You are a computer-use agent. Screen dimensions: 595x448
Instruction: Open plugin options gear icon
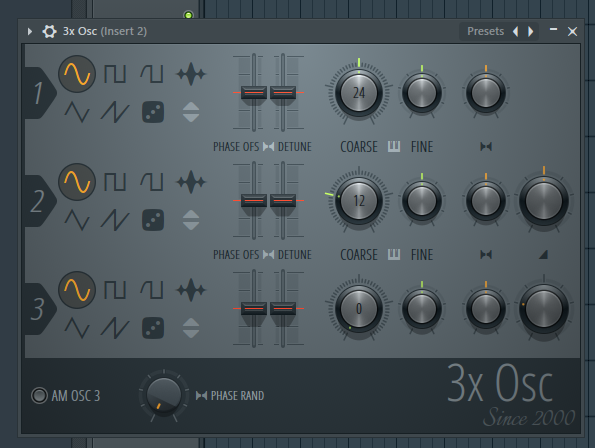(x=49, y=31)
